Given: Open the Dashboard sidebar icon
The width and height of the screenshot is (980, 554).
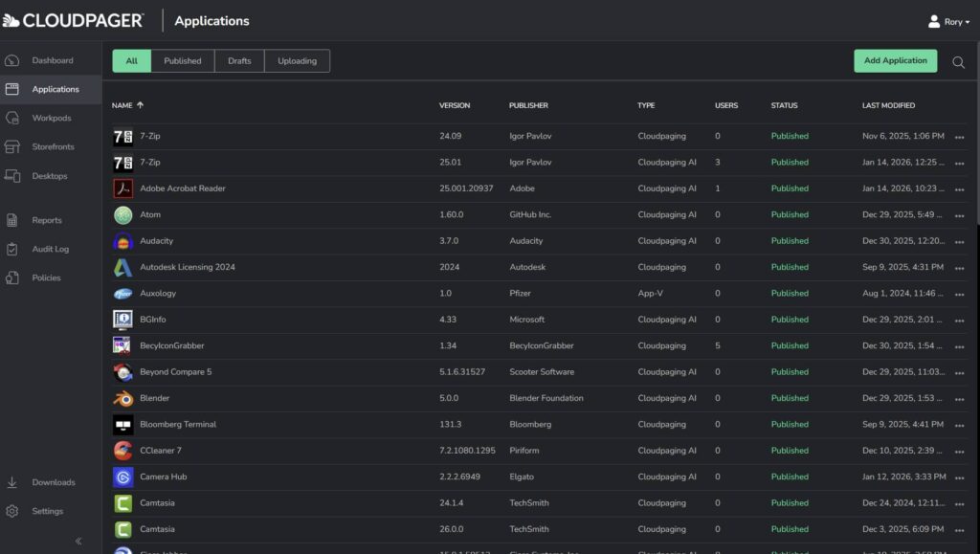Looking at the screenshot, I should coord(11,60).
